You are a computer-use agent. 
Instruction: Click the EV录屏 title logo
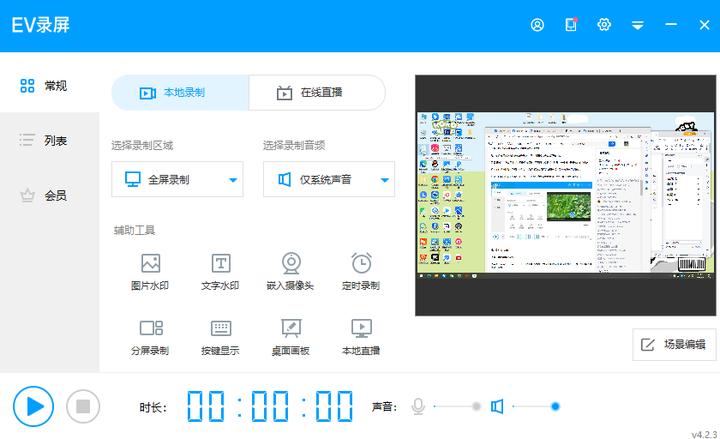[40, 25]
